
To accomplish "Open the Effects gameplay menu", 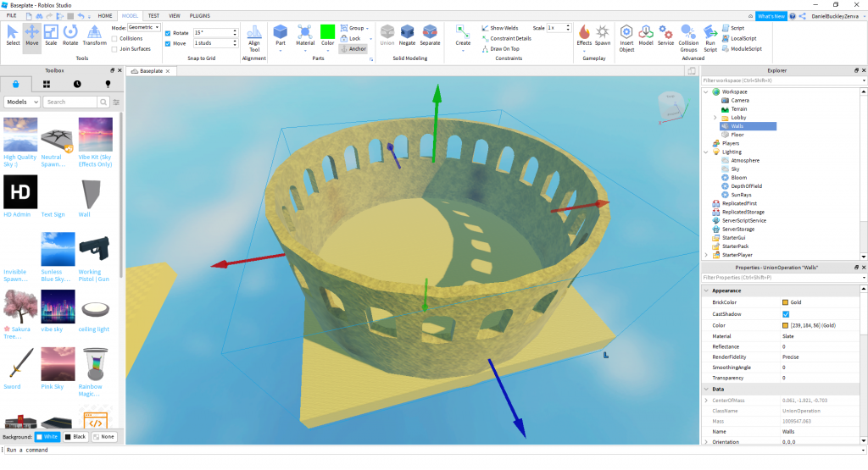I will coord(584,35).
